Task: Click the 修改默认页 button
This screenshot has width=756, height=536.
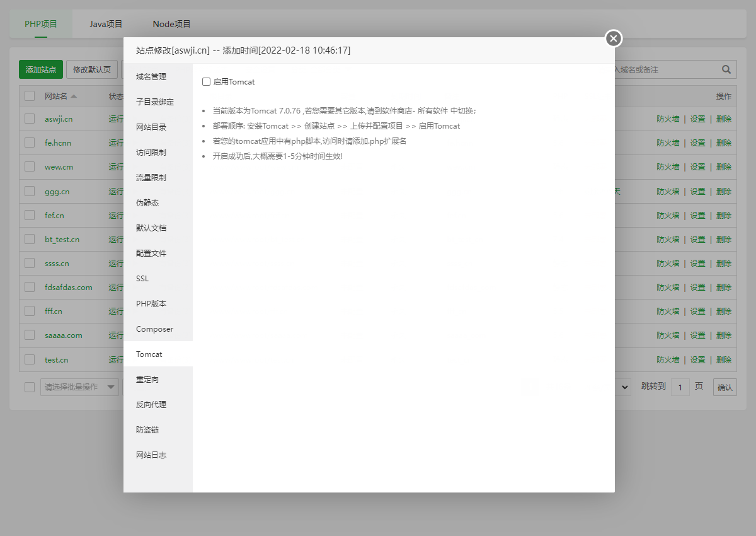Action: [x=91, y=69]
